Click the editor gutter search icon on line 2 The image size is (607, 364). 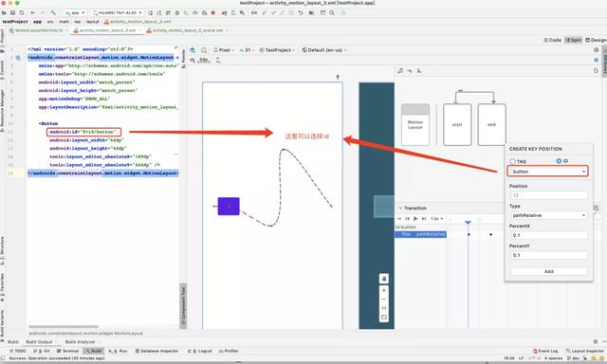tap(18, 58)
